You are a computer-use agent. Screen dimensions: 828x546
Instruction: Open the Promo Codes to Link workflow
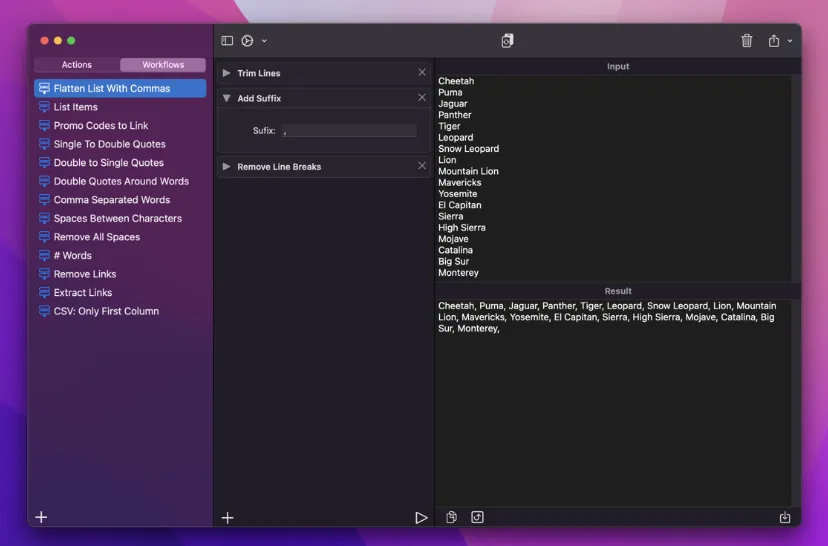click(120, 126)
